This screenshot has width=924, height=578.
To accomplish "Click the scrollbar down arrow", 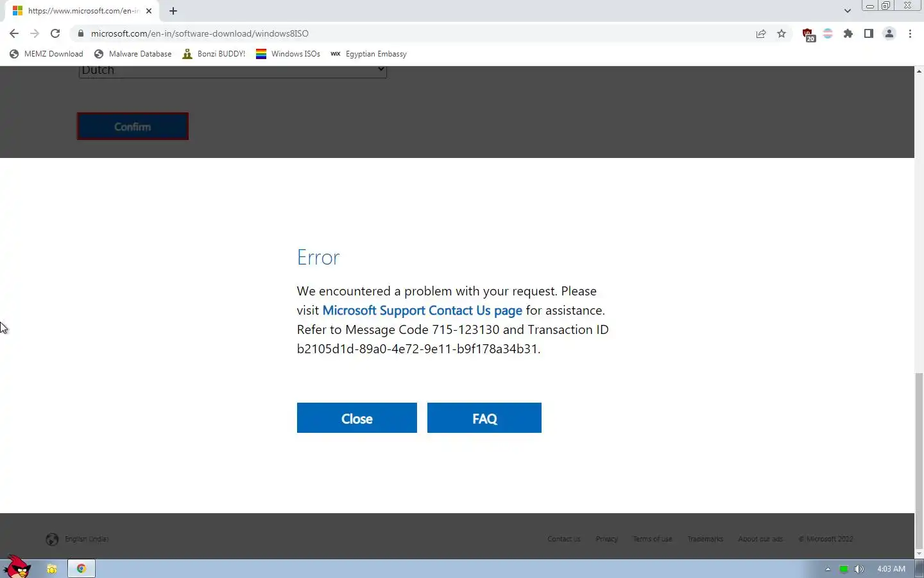I will pos(919,554).
